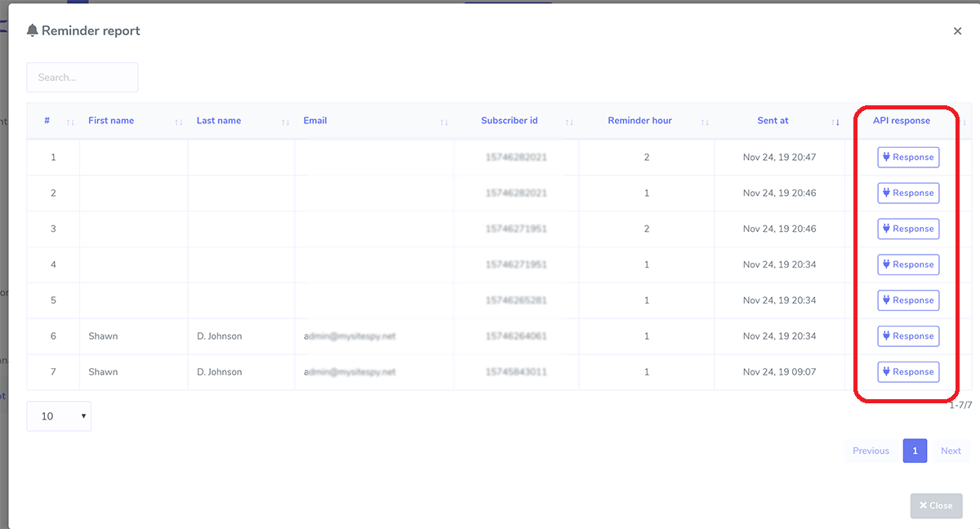Sort by the # column sort arrows

click(70, 122)
